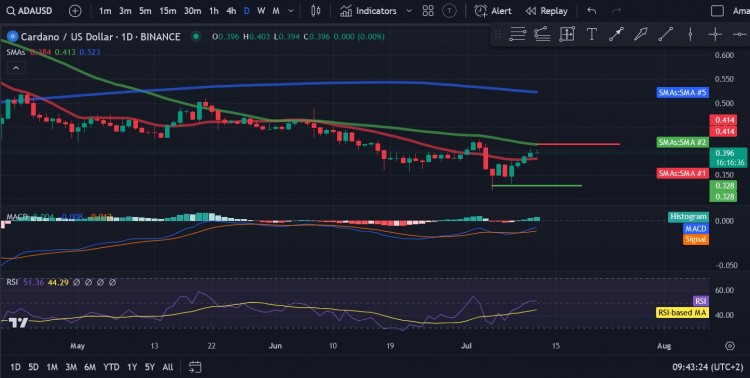Click the circled T templates icon
This screenshot has height=378, width=750.
coord(449,11)
